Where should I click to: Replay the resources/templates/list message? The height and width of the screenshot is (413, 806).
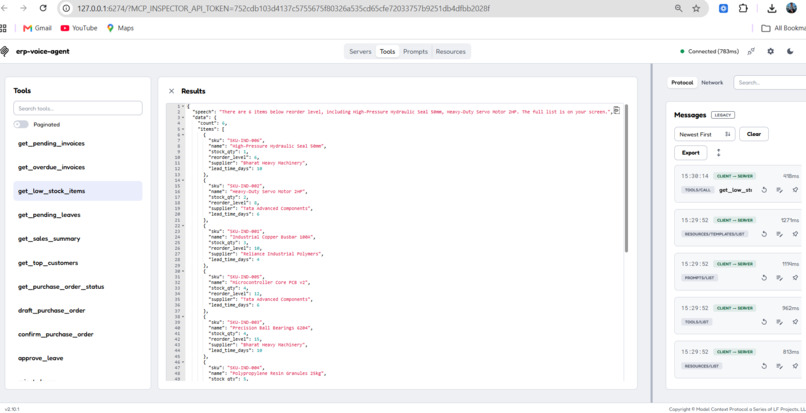[764, 234]
